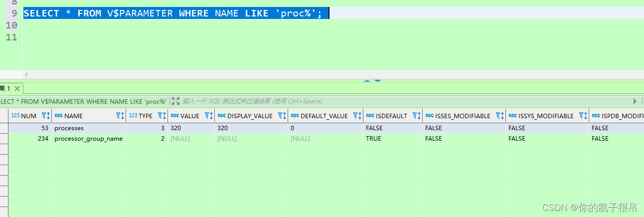
Task: Click the DEFAULT_VALUE column header label
Action: click(324, 116)
